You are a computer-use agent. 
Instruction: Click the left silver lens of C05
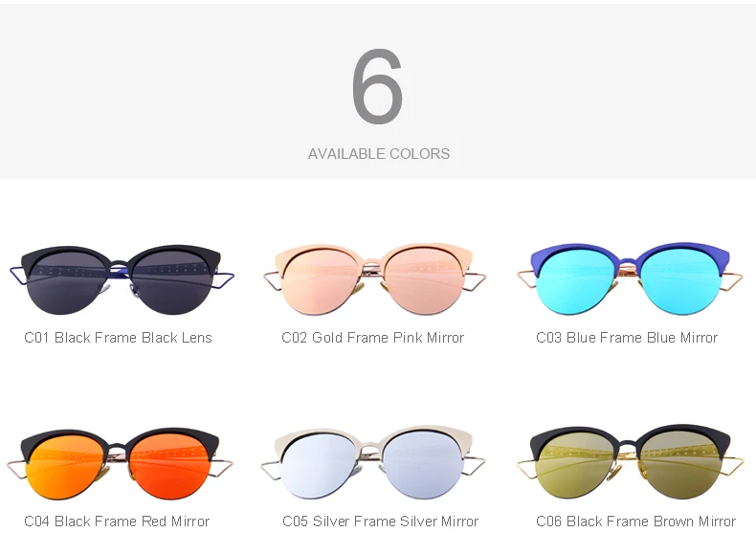[321, 464]
